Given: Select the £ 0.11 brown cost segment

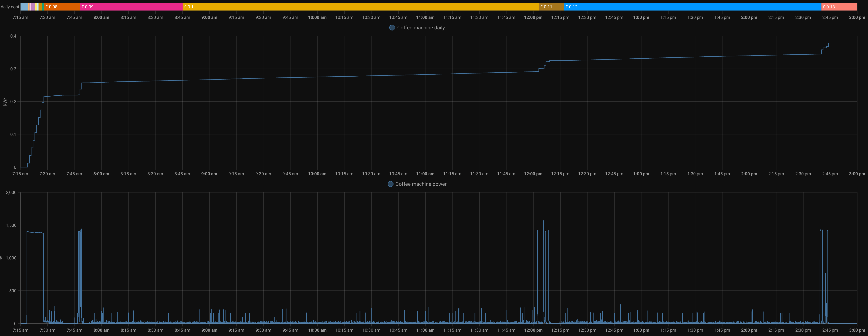Looking at the screenshot, I should pyautogui.click(x=551, y=7).
